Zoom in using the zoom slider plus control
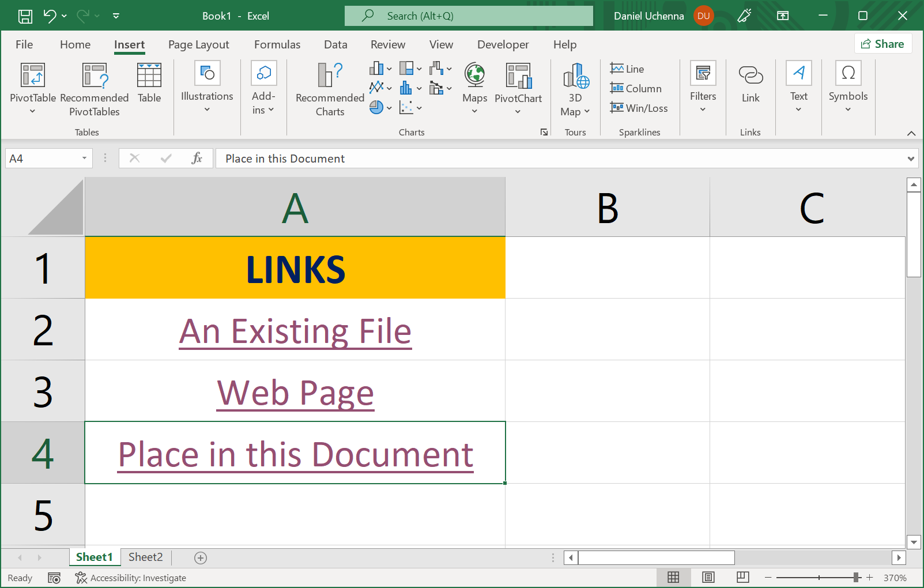 pyautogui.click(x=870, y=577)
